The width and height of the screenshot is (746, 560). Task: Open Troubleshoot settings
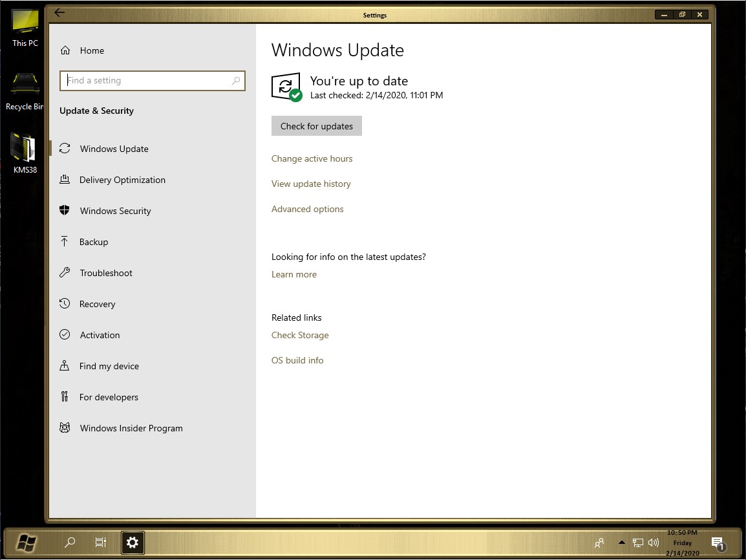pyautogui.click(x=153, y=273)
